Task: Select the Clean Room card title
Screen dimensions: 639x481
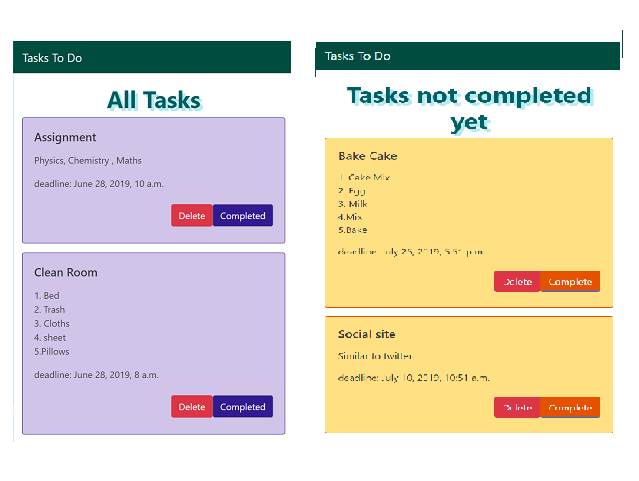Action: pyautogui.click(x=65, y=272)
